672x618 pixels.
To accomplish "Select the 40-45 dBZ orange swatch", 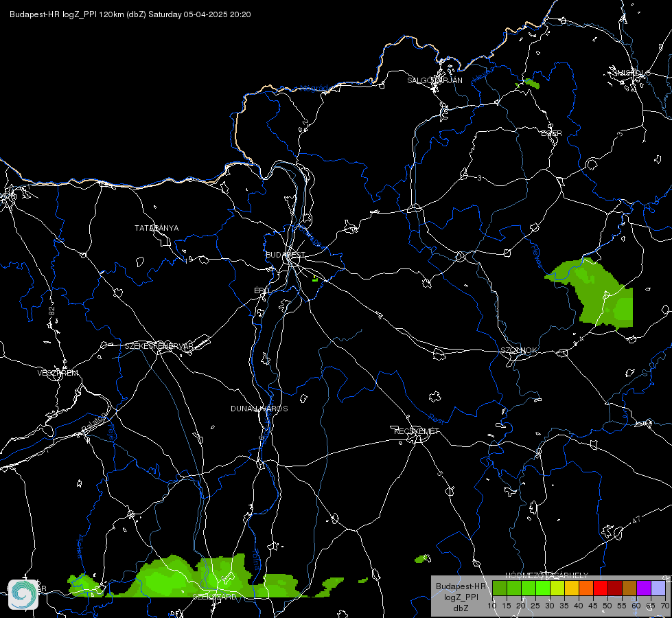I will 586,588.
